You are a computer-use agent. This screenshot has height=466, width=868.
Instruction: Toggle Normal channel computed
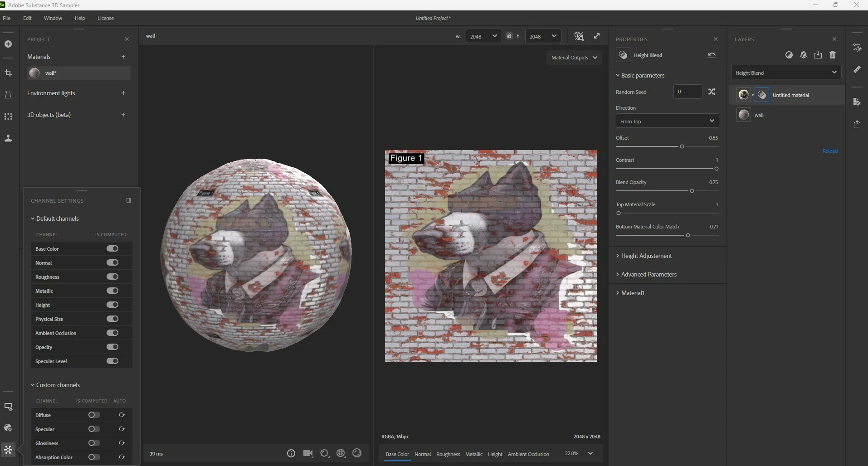(x=112, y=262)
